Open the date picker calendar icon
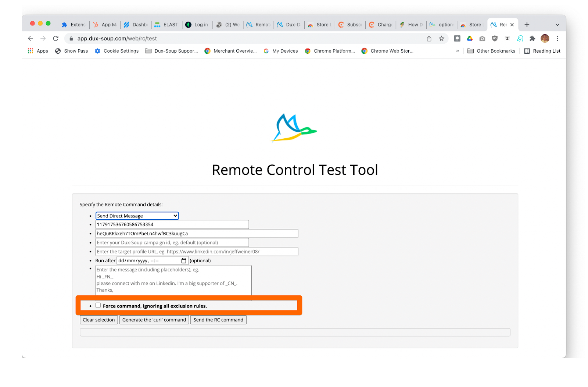 (184, 260)
